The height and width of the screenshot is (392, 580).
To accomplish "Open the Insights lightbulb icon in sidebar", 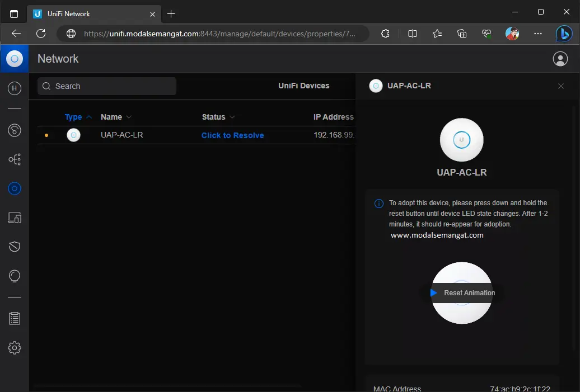I will tap(15, 276).
